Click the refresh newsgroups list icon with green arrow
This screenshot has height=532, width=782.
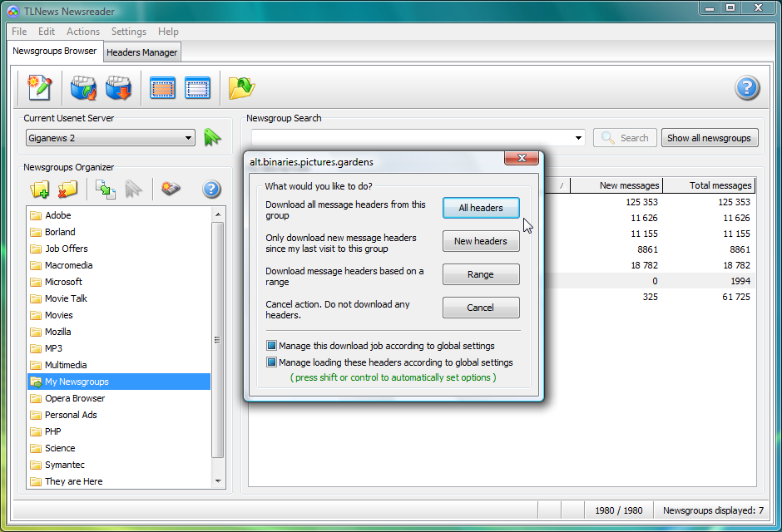pyautogui.click(x=83, y=87)
